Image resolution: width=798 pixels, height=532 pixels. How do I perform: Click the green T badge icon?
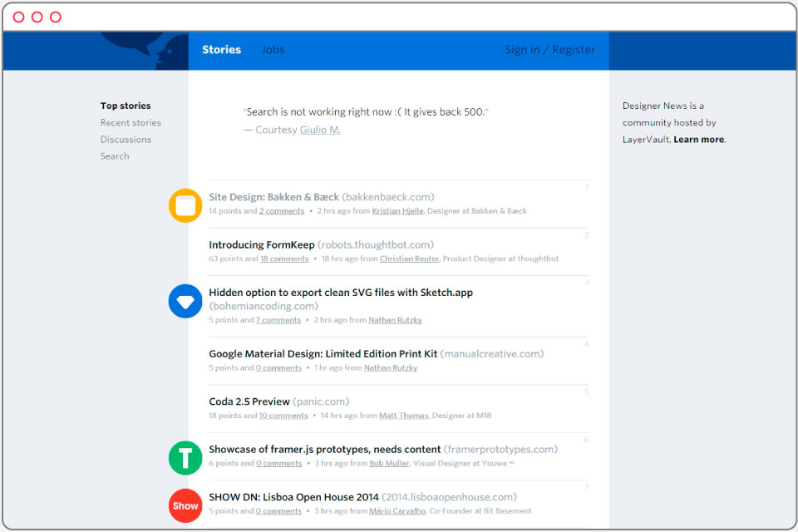(185, 458)
